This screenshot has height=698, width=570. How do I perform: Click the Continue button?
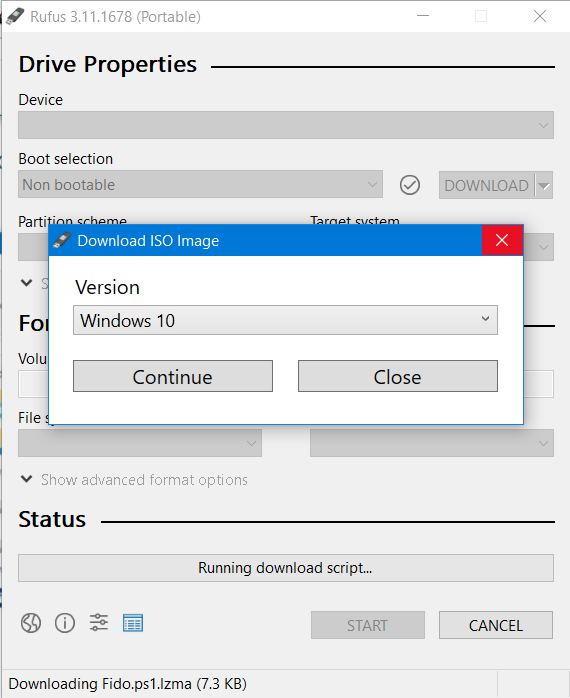pyautogui.click(x=173, y=376)
